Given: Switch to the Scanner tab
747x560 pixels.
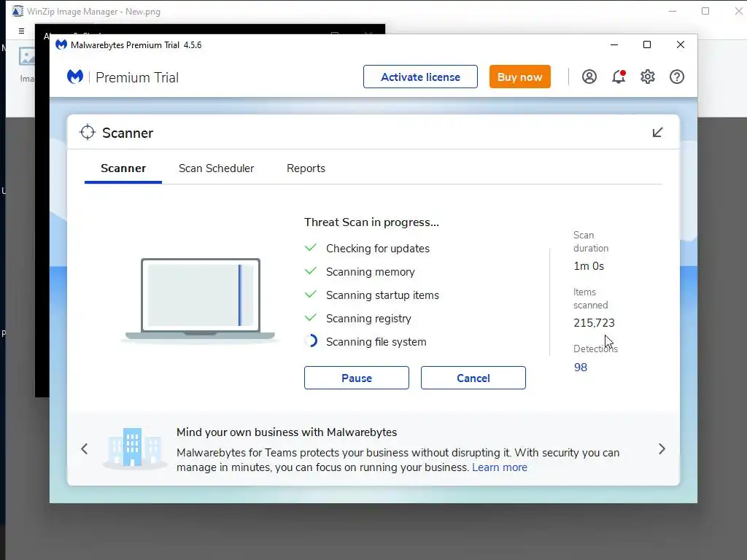Looking at the screenshot, I should tap(123, 168).
